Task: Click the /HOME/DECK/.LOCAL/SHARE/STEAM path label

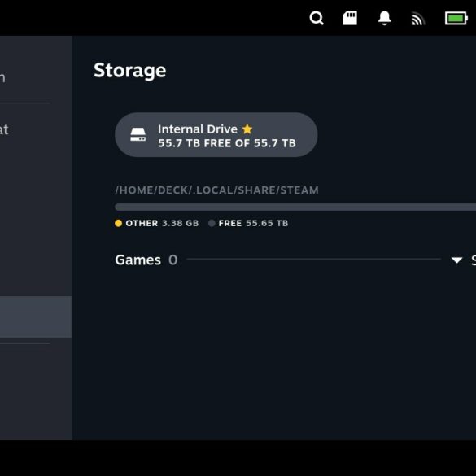Action: 216,190
